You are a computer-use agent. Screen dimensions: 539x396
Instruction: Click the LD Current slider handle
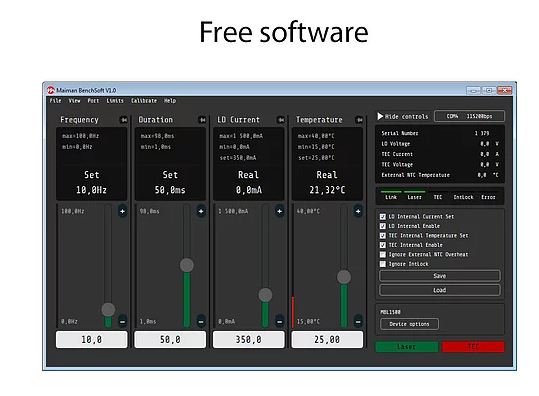coord(265,295)
